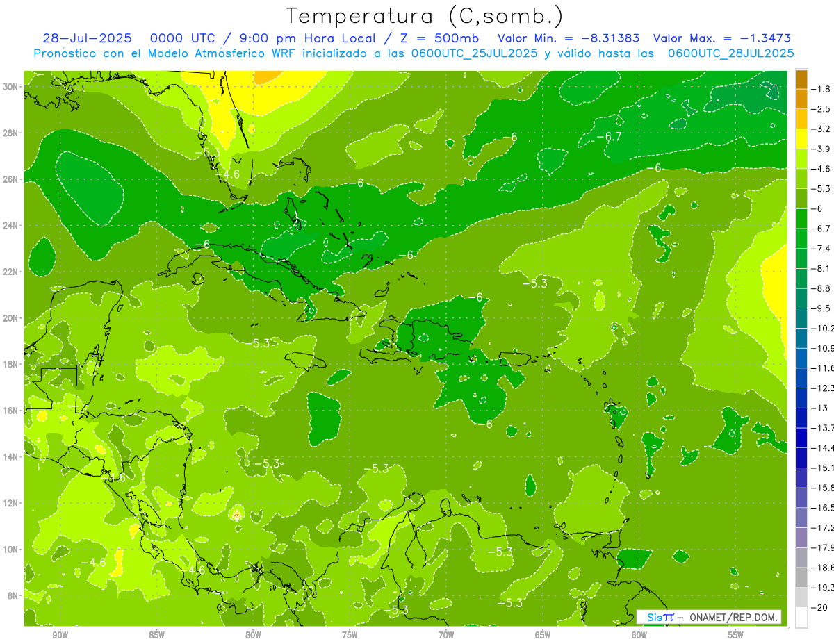Click the '20N' latitude axis label

pos(12,318)
